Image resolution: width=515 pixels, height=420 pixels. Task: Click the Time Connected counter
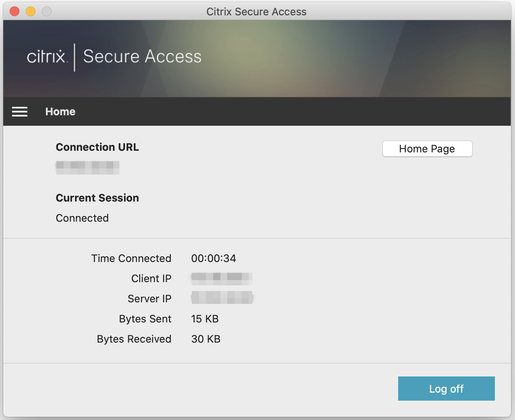pos(214,258)
